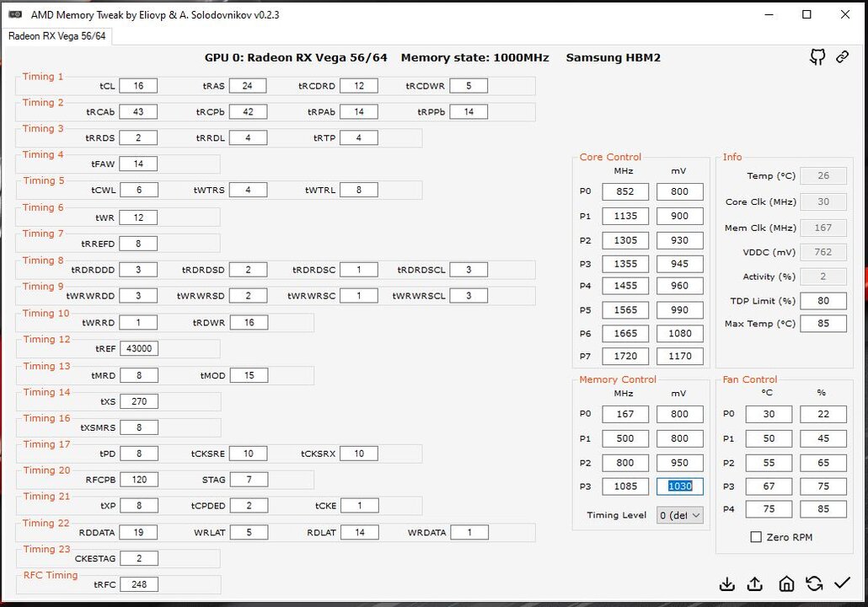This screenshot has width=868, height=607.
Task: Click Memory Control P3 mV field
Action: (680, 486)
